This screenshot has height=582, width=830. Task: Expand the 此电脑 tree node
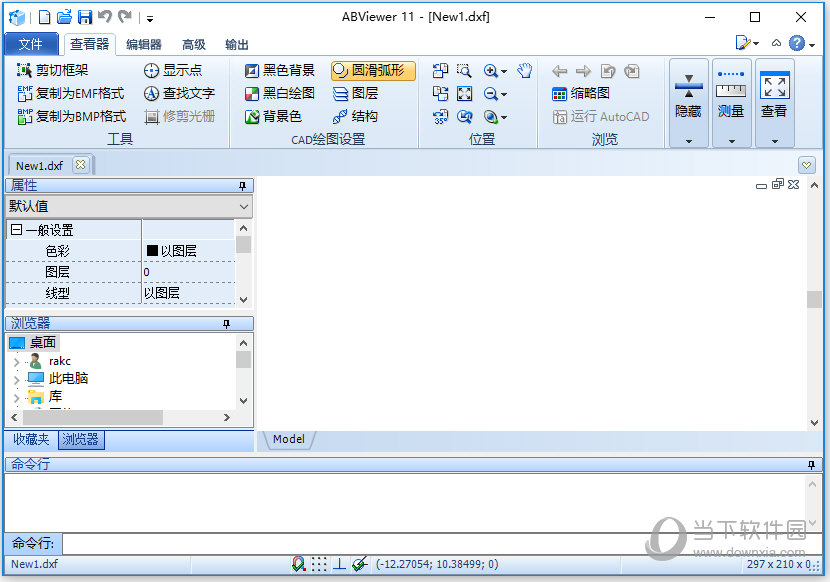click(x=16, y=380)
